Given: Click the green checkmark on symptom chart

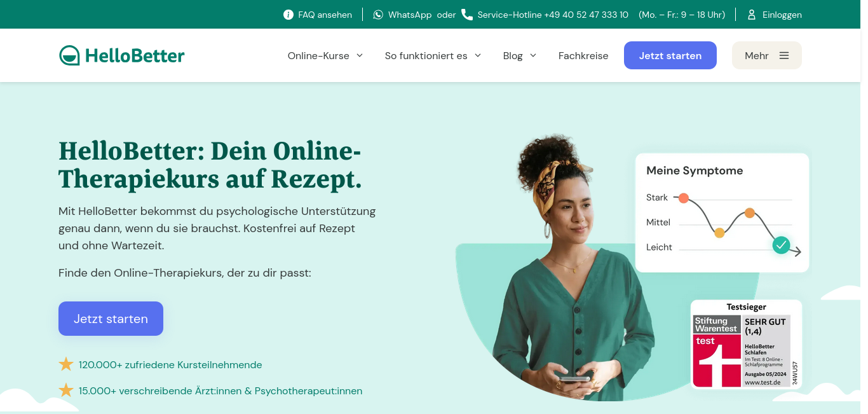Looking at the screenshot, I should 781,245.
